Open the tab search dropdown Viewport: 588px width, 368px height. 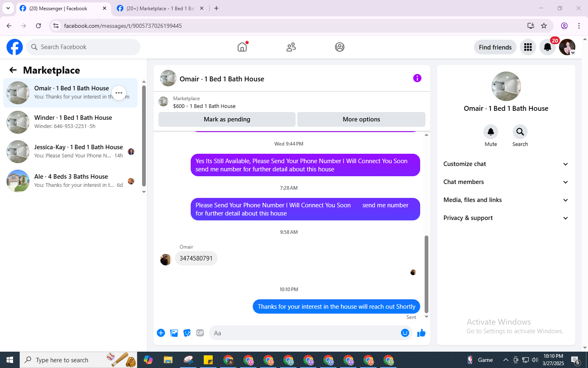coord(8,8)
